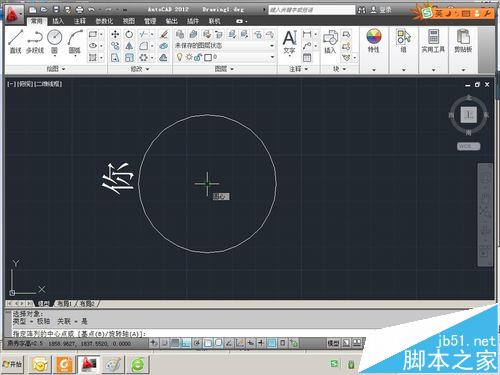Select the Arc (圆弧) drawing tool
The width and height of the screenshot is (500, 375).
[x=75, y=41]
